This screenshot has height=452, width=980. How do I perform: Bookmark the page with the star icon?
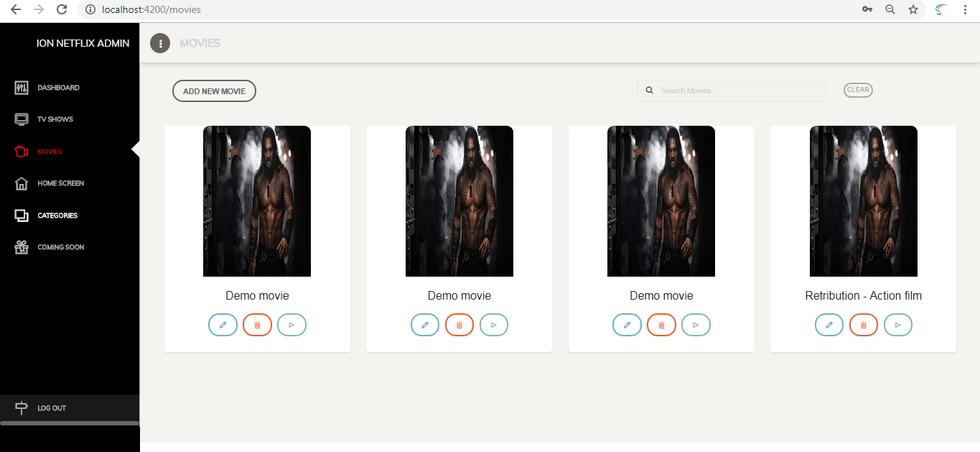click(913, 9)
